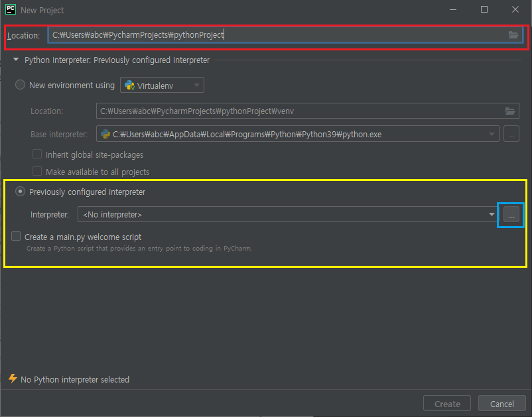Image resolution: width=532 pixels, height=417 pixels.
Task: Click the lightning warning icon
Action: coord(13,379)
